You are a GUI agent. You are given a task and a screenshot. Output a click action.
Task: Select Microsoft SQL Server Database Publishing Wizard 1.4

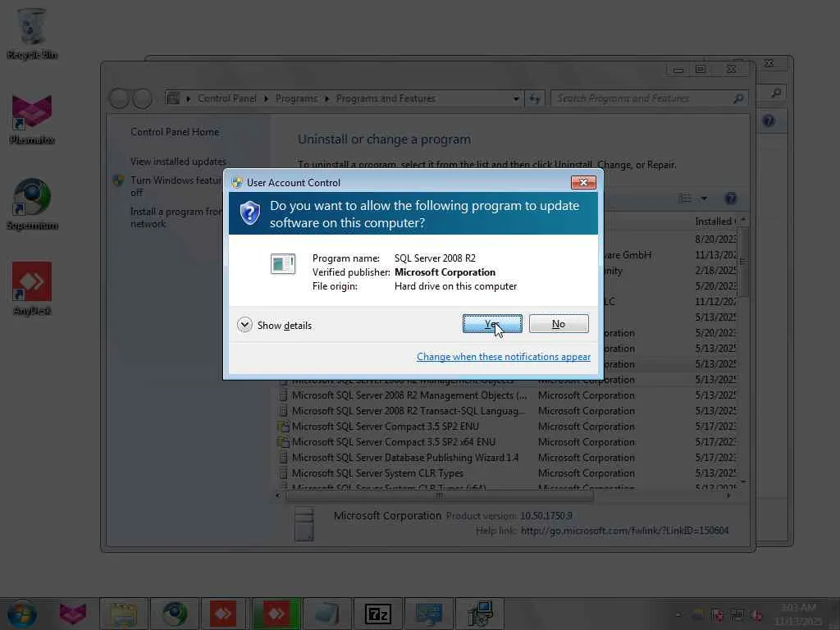tap(507, 458)
